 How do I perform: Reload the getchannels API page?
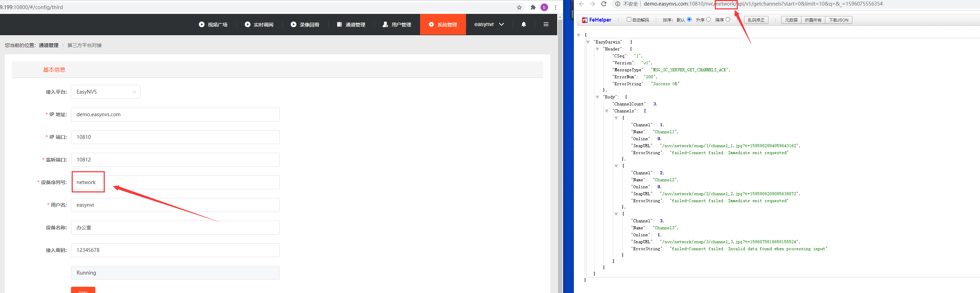click(604, 4)
